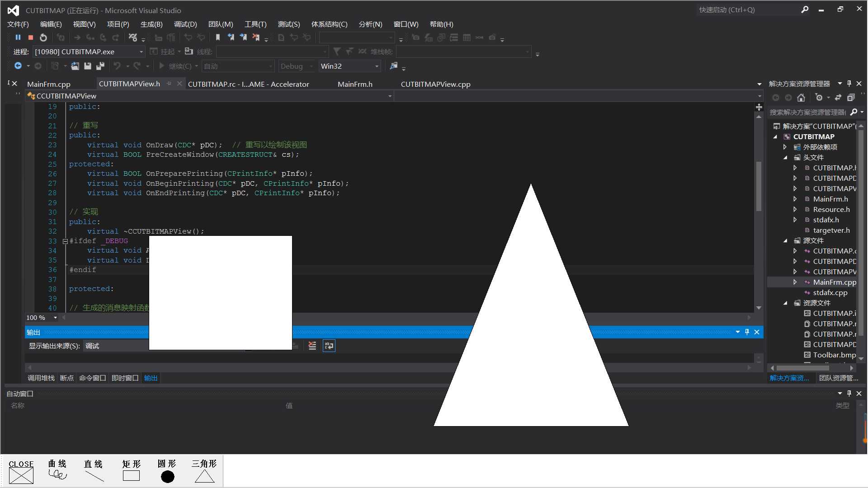
Task: Click the split editor handle above scrollbar
Action: (x=759, y=107)
